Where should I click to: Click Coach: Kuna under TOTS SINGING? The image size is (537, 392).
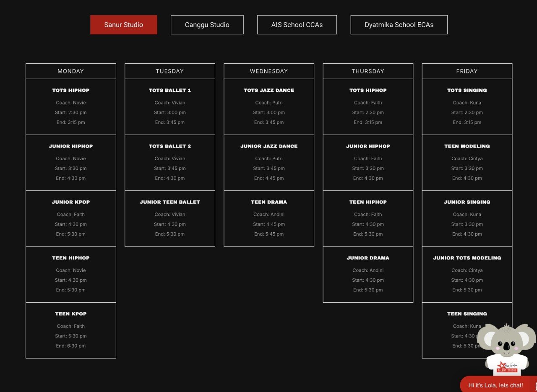pyautogui.click(x=467, y=103)
